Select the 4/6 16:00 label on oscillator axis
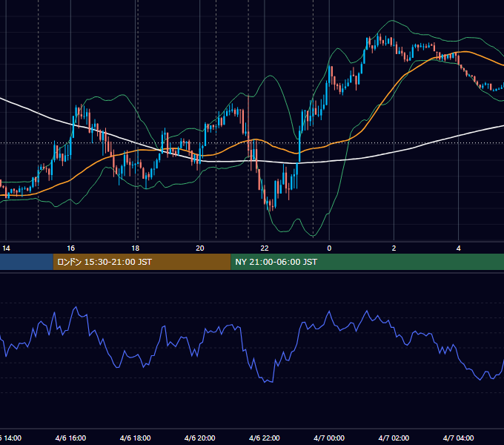 (70, 438)
